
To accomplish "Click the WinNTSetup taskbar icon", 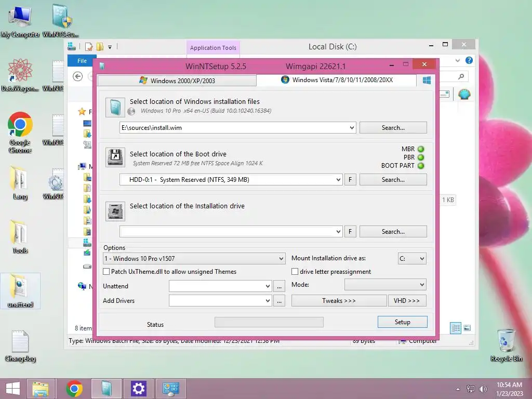I will pyautogui.click(x=106, y=389).
